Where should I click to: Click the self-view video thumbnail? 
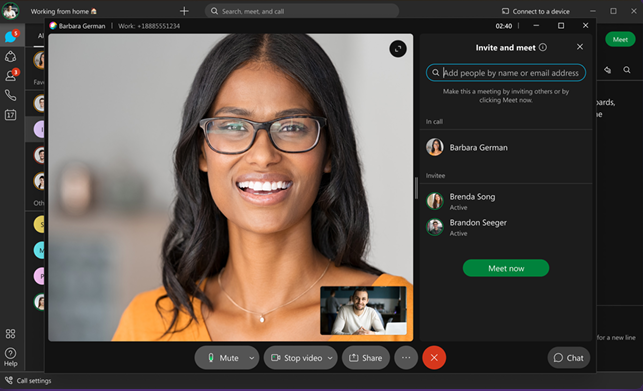tap(363, 311)
